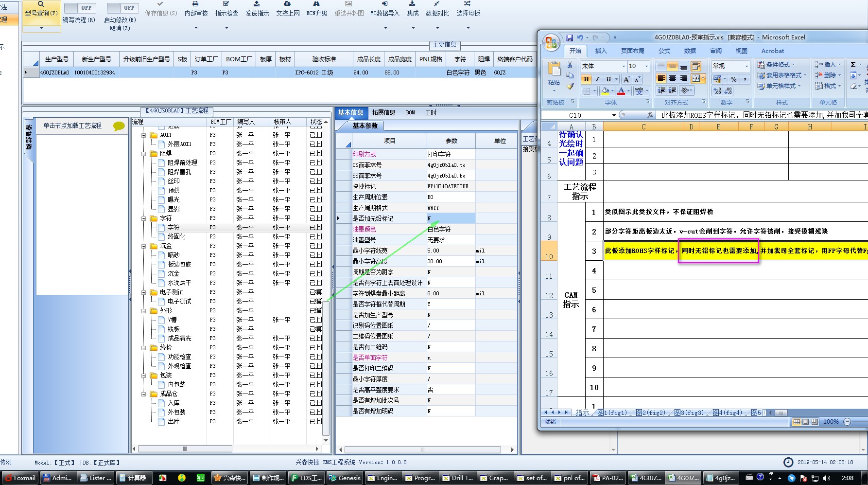Click the fx insert function button
The image size is (868, 485).
pos(650,115)
